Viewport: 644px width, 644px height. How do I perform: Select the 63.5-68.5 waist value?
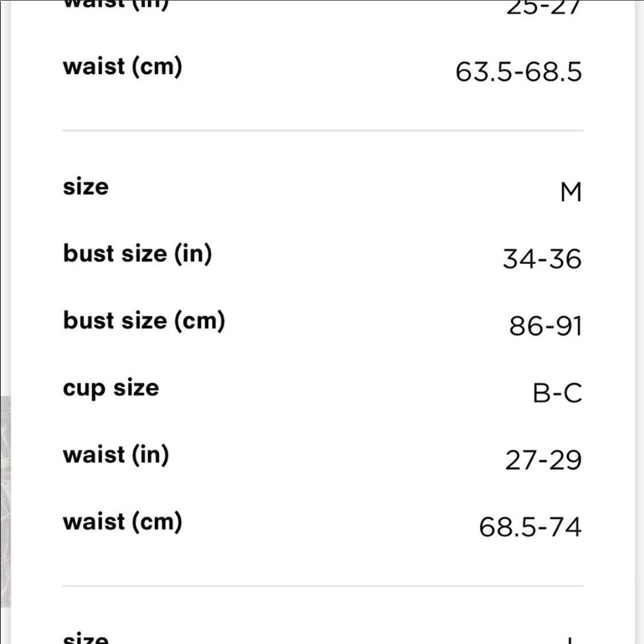tap(519, 72)
